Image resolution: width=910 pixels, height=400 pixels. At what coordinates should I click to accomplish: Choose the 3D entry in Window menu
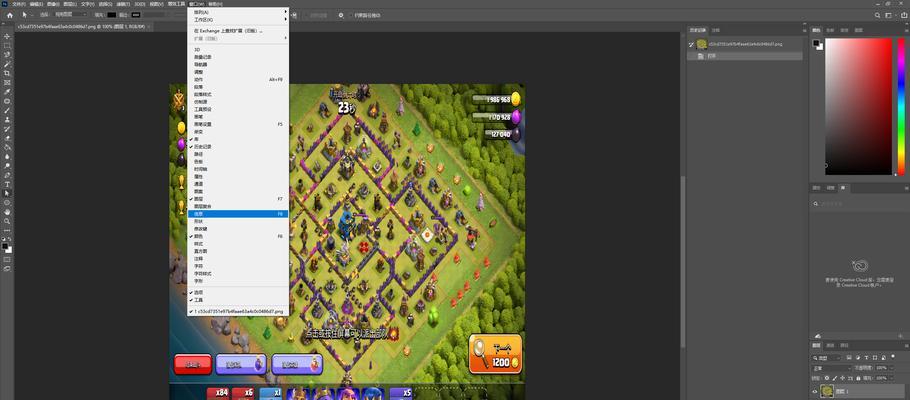237,49
